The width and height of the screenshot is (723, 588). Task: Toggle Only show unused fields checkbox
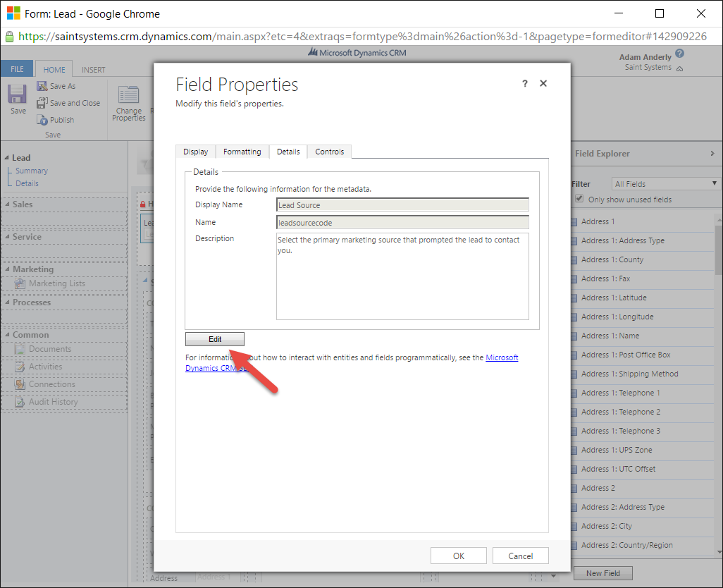click(579, 199)
